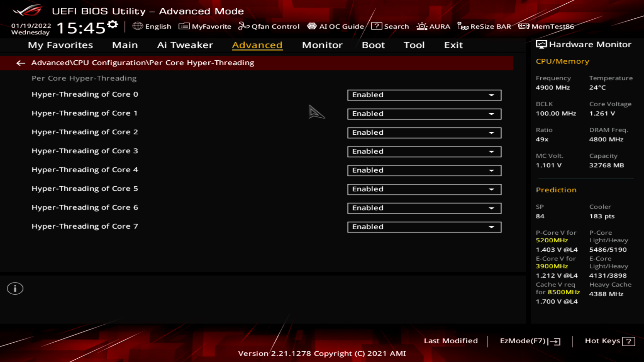Access ReSize BAR settings
Screen dimensions: 644x362
485,26
